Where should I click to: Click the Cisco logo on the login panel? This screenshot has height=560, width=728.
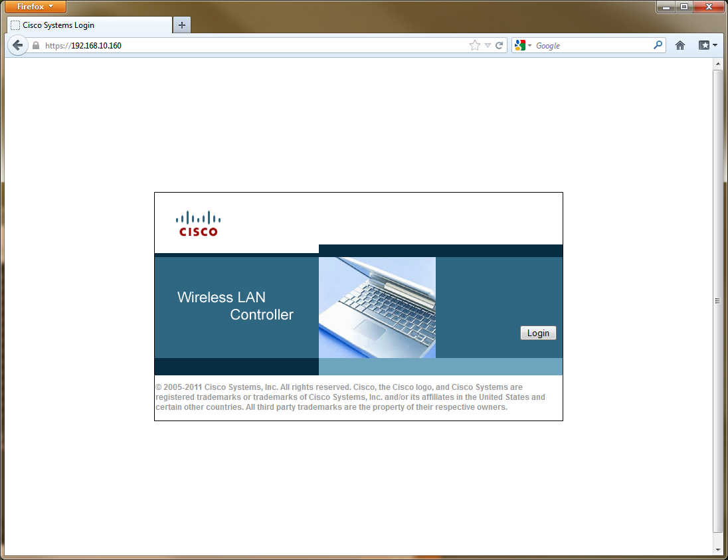click(197, 223)
